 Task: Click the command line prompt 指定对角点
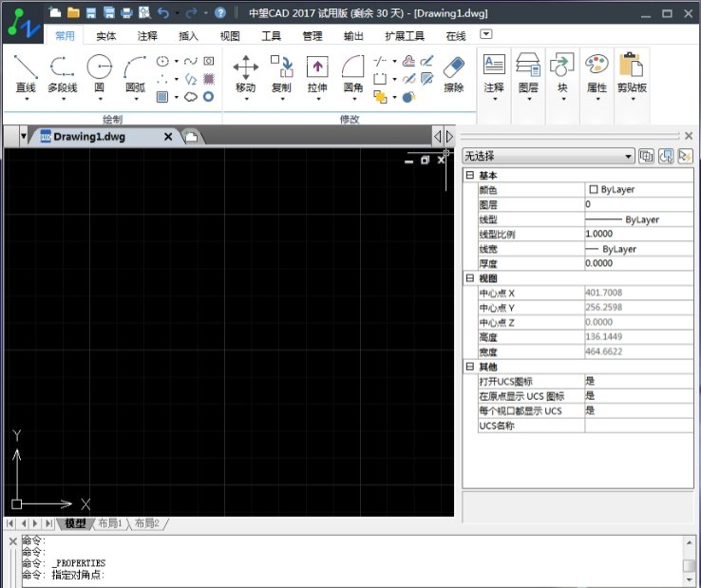coord(77,575)
